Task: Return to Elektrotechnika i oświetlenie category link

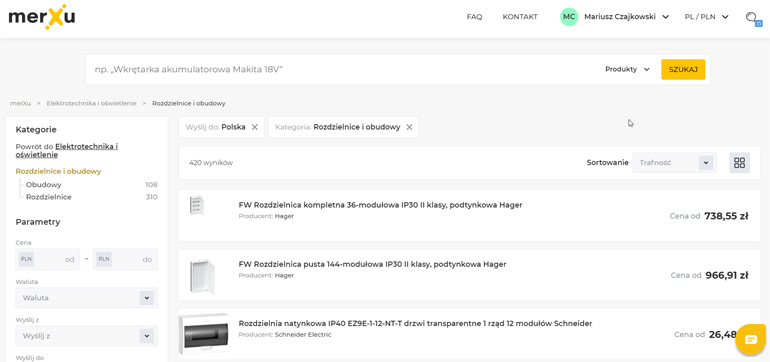Action: (67, 150)
